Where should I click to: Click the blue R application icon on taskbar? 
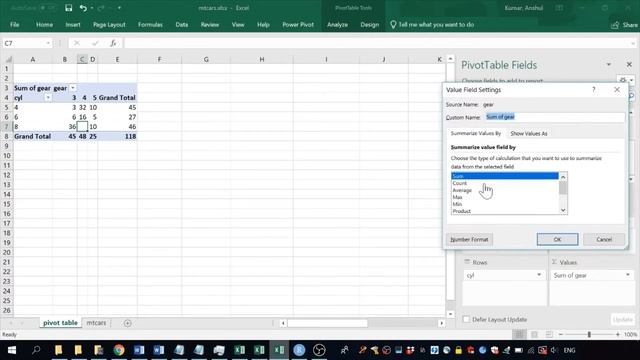point(299,350)
